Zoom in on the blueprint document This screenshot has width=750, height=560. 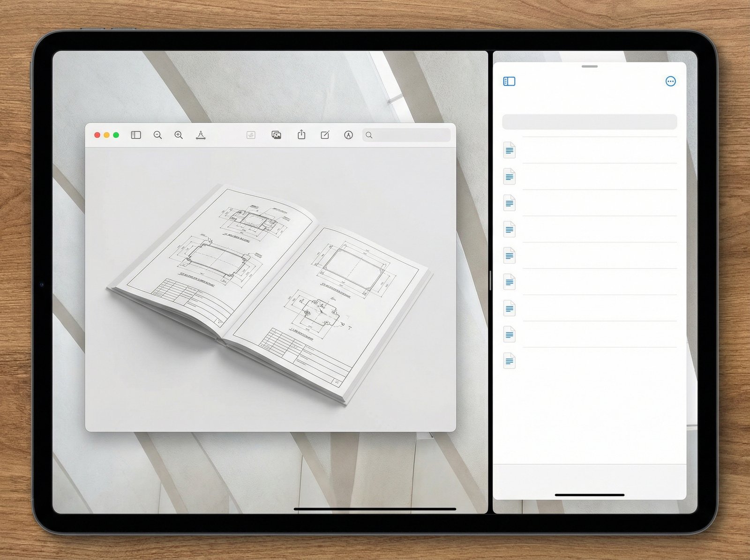pos(179,135)
